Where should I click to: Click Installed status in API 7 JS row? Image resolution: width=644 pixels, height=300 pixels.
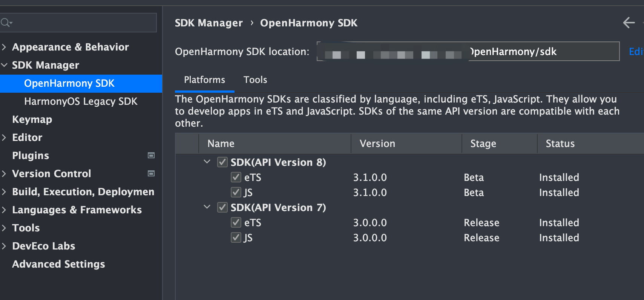click(559, 238)
